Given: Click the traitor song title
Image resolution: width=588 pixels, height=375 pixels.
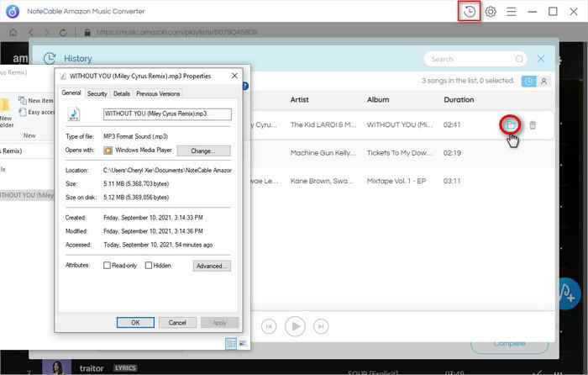Looking at the screenshot, I should 92,368.
